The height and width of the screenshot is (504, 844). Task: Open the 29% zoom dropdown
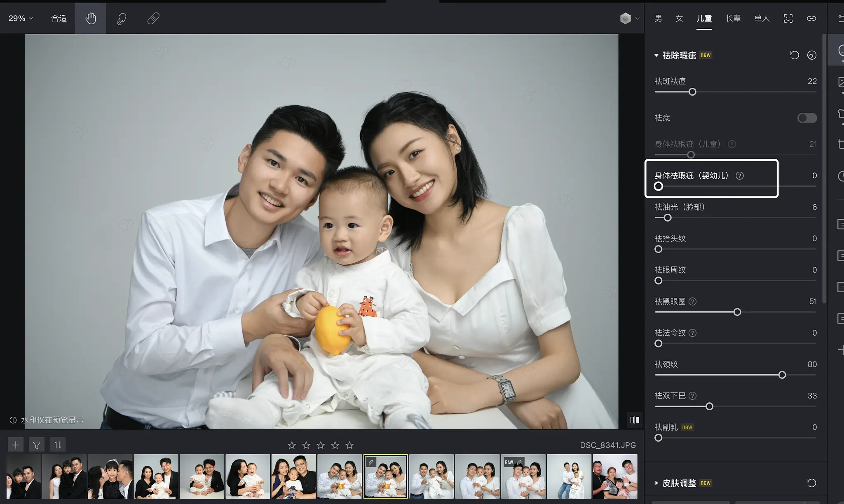pyautogui.click(x=21, y=18)
